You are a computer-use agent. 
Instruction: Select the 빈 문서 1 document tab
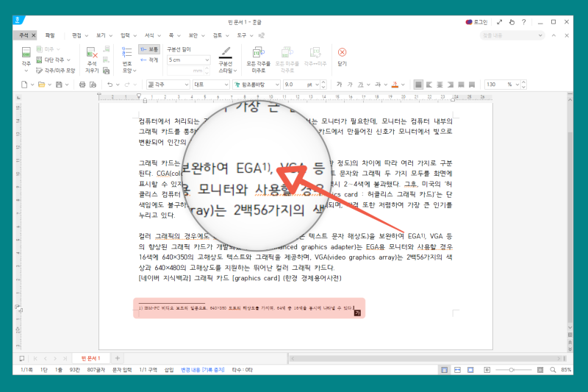tap(91, 358)
